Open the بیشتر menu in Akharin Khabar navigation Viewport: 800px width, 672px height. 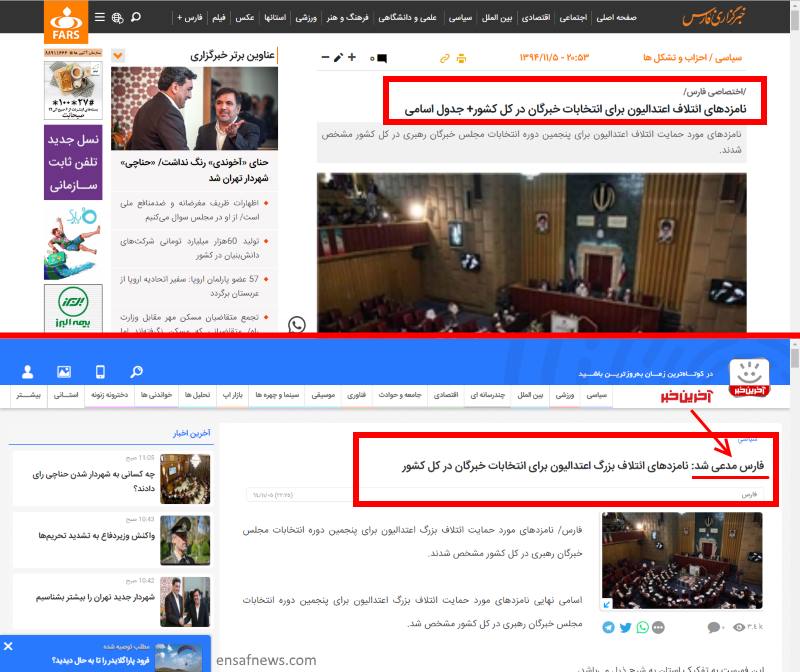coord(27,396)
